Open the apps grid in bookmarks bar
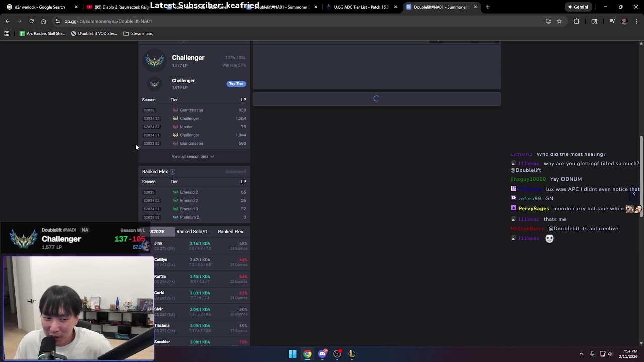644x362 pixels. [x=7, y=34]
